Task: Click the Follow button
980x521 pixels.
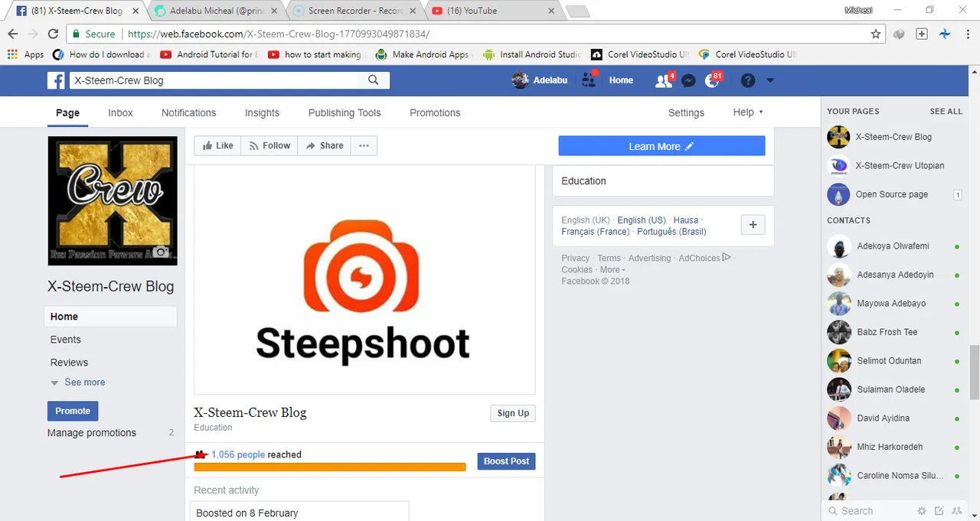Action: (269, 145)
